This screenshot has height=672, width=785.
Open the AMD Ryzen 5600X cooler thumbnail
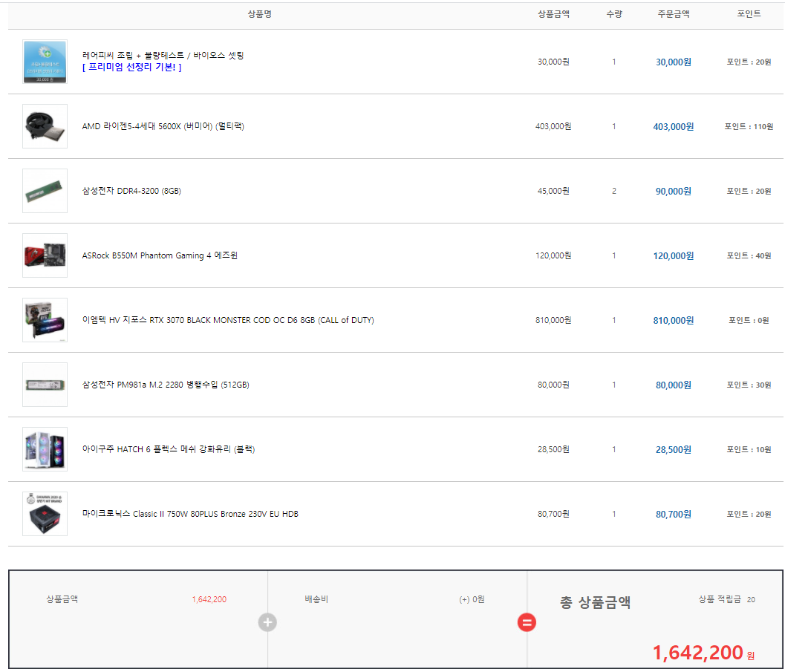[45, 126]
